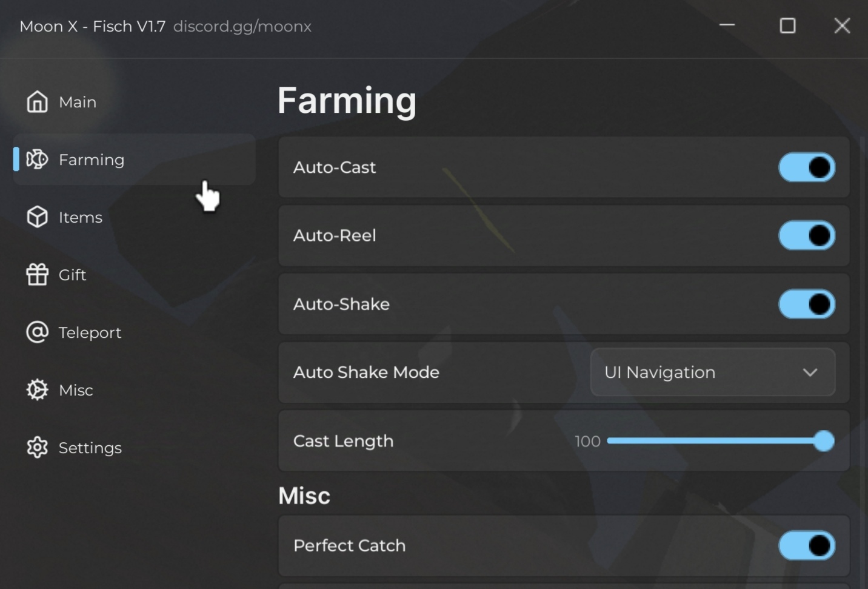Click the Gift present icon
Viewport: 868px width, 589px height.
click(x=37, y=275)
